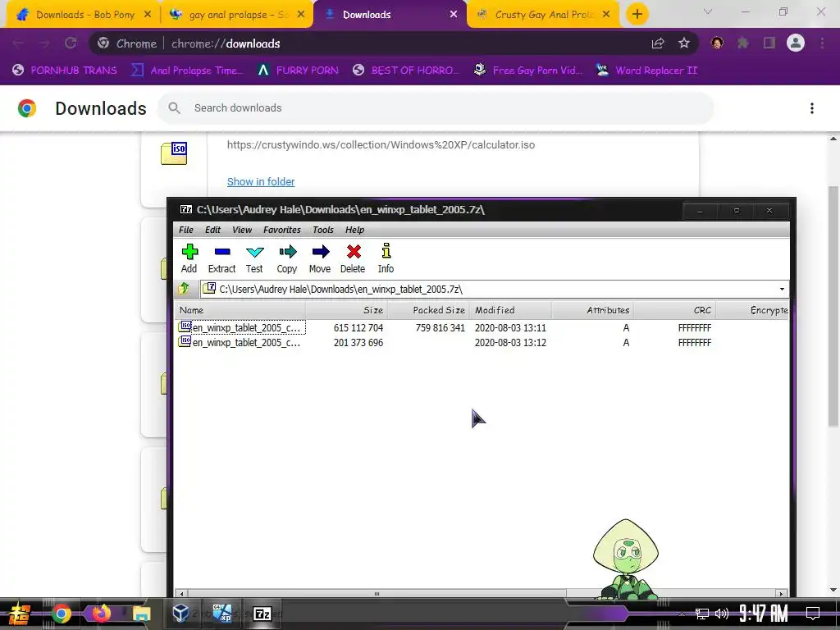Sort by CRC column header
This screenshot has width=840, height=630.
[x=674, y=310]
